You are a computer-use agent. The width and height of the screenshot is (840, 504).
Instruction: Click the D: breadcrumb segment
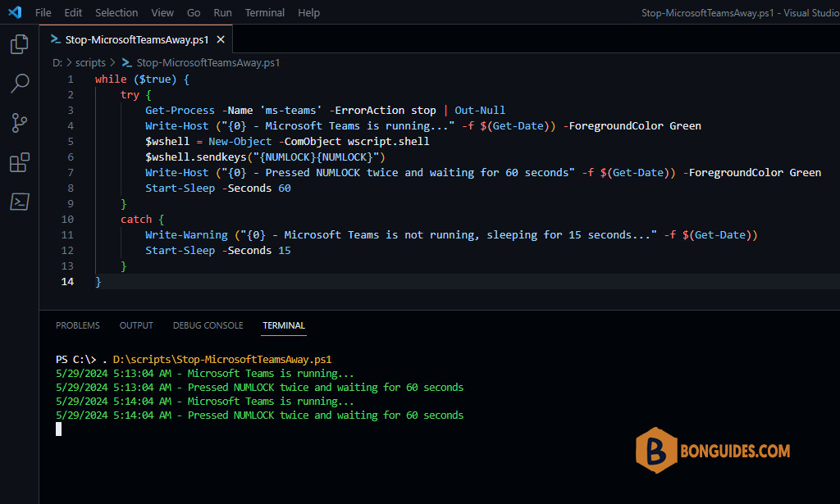[57, 62]
